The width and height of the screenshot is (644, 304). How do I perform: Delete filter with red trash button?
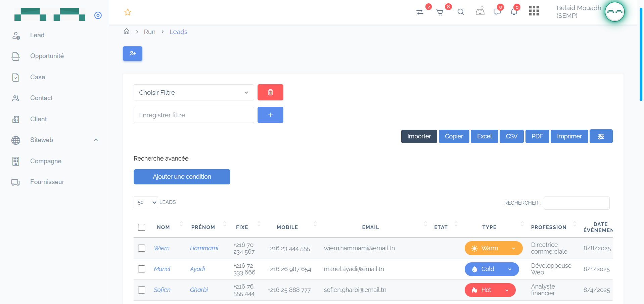(270, 92)
